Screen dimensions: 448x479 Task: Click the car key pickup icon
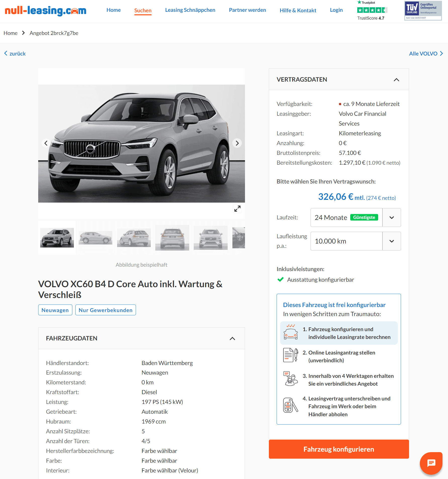[291, 405]
